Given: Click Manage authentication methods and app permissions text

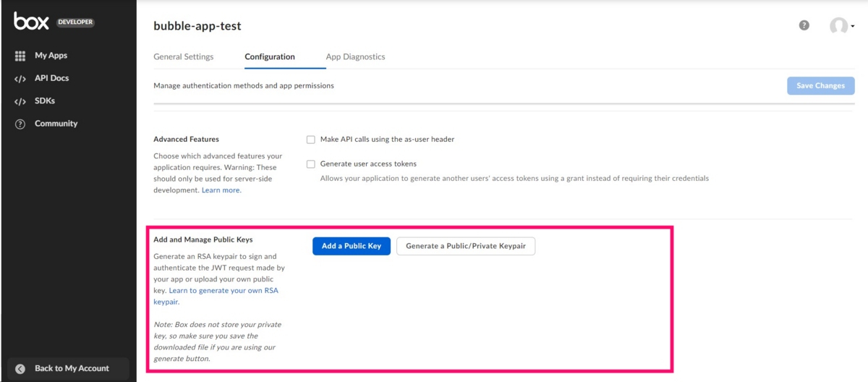Looking at the screenshot, I should click(244, 85).
